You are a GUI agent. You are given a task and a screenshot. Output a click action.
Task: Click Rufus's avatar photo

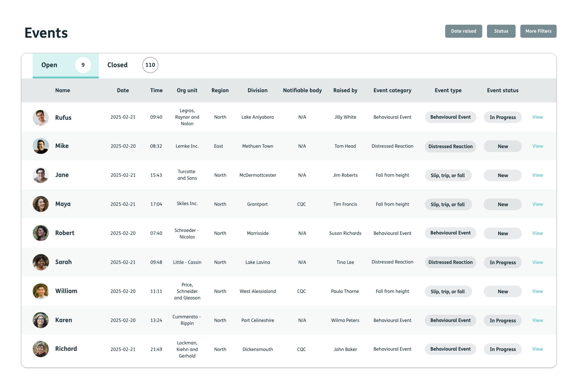coord(41,118)
